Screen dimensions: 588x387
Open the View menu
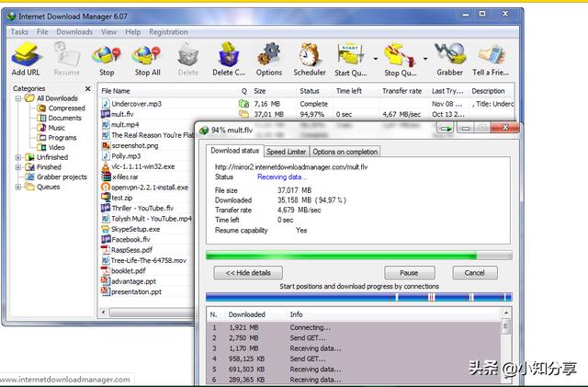point(109,32)
